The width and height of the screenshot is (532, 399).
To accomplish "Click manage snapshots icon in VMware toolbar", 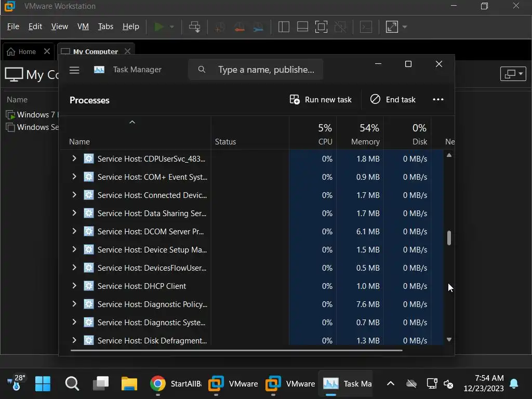I will point(258,27).
